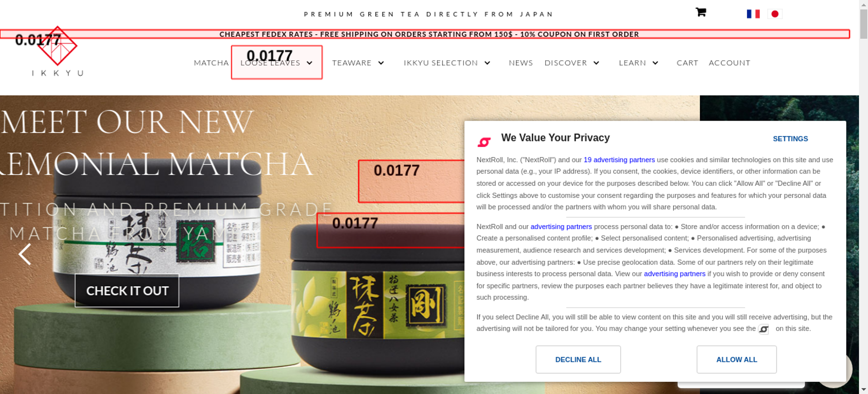
Task: Click the NextRoll logo in privacy dialog
Action: tap(484, 142)
